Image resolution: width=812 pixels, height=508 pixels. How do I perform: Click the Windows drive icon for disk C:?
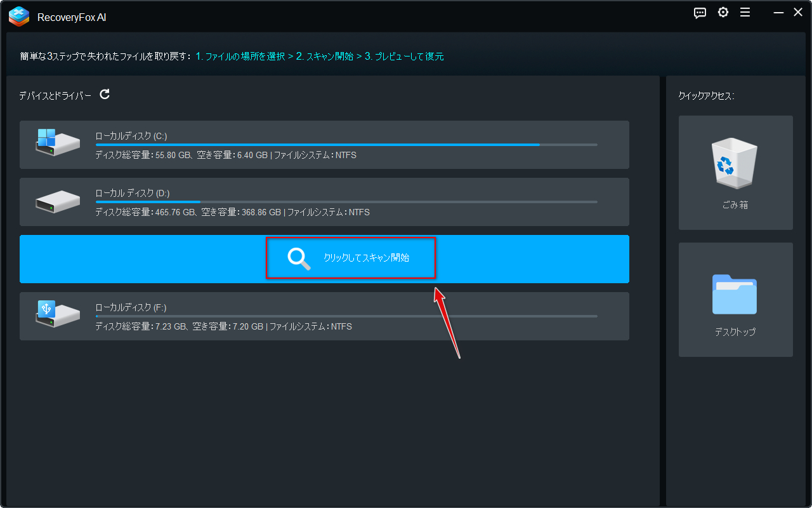(x=57, y=142)
